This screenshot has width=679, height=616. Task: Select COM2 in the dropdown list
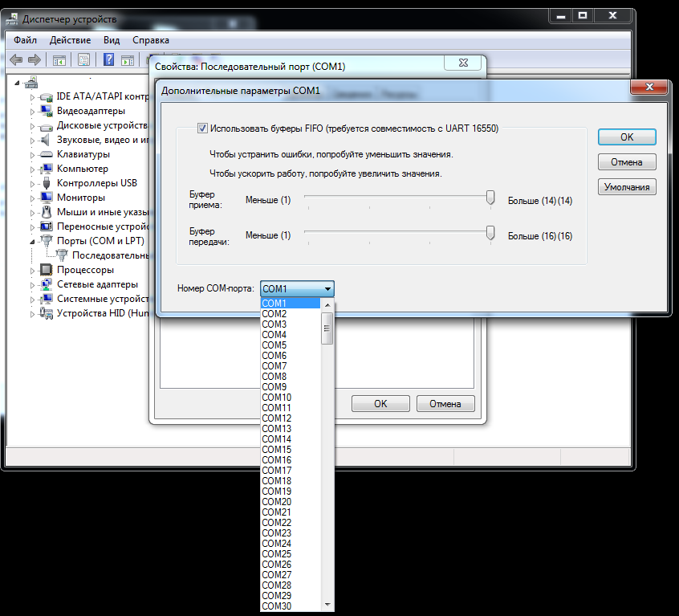[291, 314]
